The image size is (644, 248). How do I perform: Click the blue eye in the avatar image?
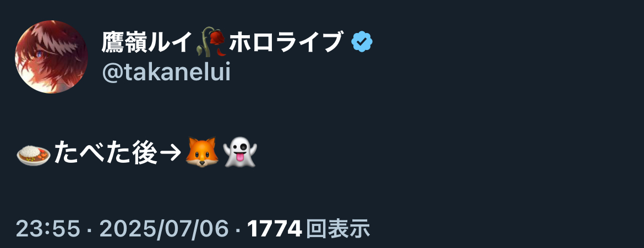[40, 54]
